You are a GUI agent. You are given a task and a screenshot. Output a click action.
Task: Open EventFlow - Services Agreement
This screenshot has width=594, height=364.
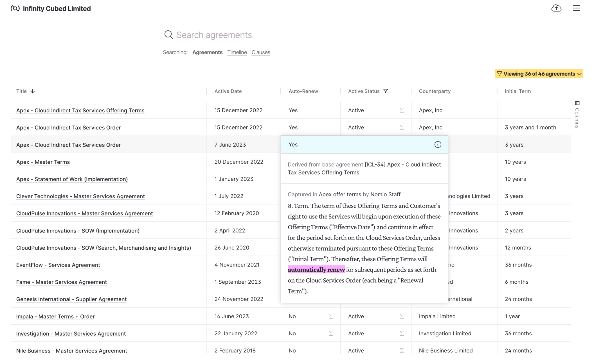pos(58,265)
